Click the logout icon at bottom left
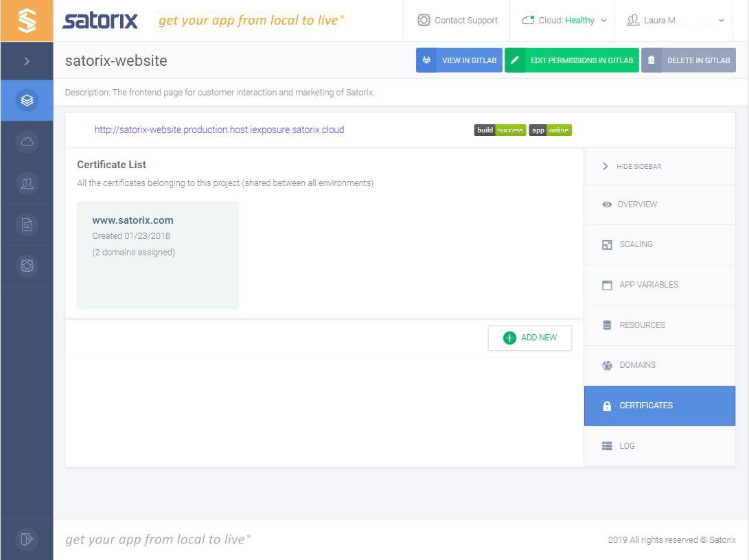Image resolution: width=749 pixels, height=560 pixels. coord(27,539)
